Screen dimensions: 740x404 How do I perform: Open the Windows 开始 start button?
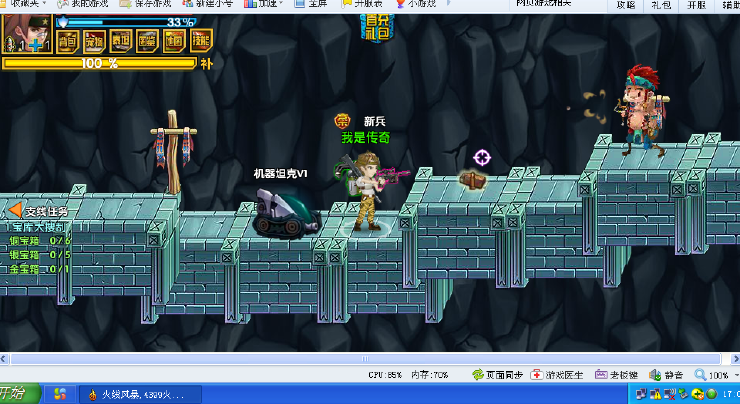pyautogui.click(x=20, y=394)
